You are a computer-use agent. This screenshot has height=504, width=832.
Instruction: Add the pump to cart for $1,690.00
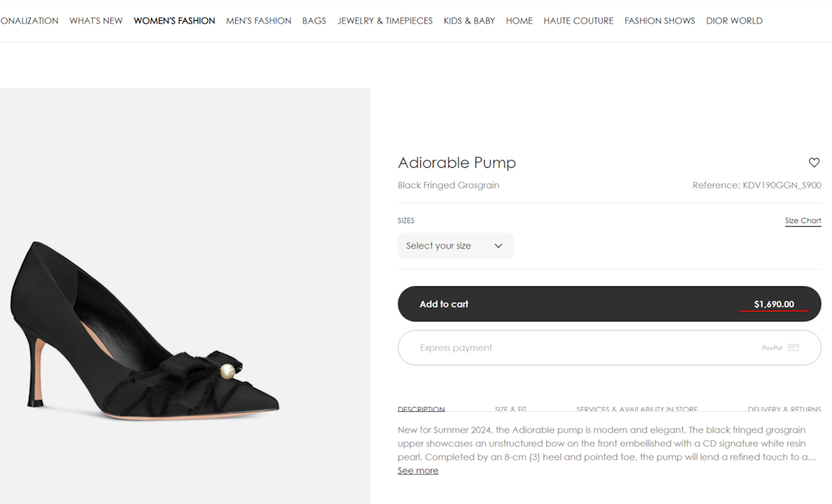point(609,304)
